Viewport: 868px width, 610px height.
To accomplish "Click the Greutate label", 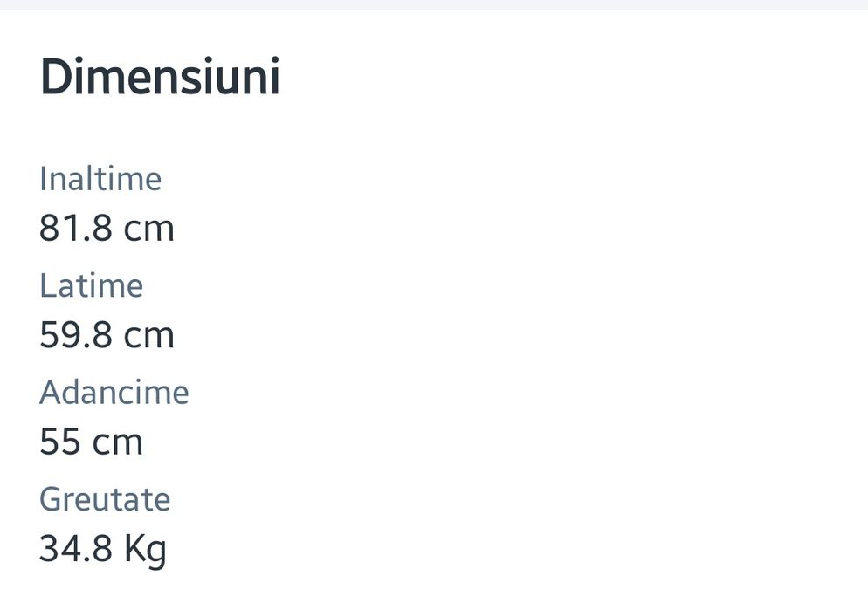I will click(x=105, y=499).
